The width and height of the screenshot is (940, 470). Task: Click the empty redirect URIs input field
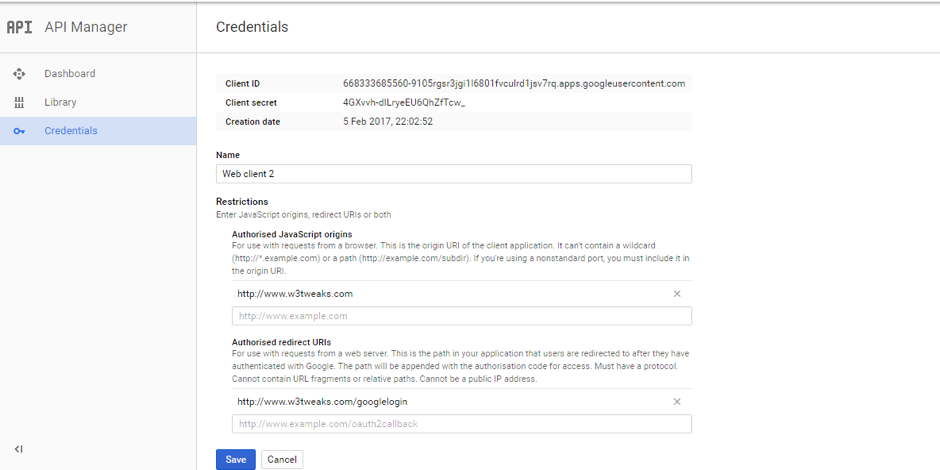461,424
